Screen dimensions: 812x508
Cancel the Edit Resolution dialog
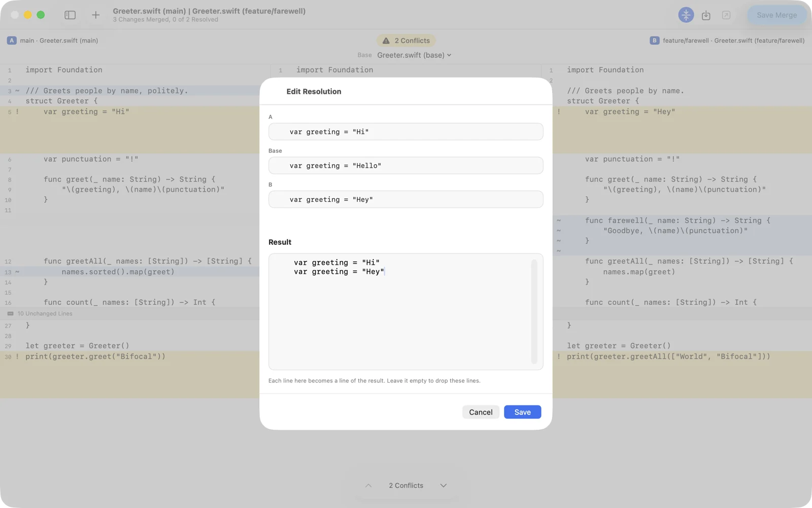pos(481,412)
